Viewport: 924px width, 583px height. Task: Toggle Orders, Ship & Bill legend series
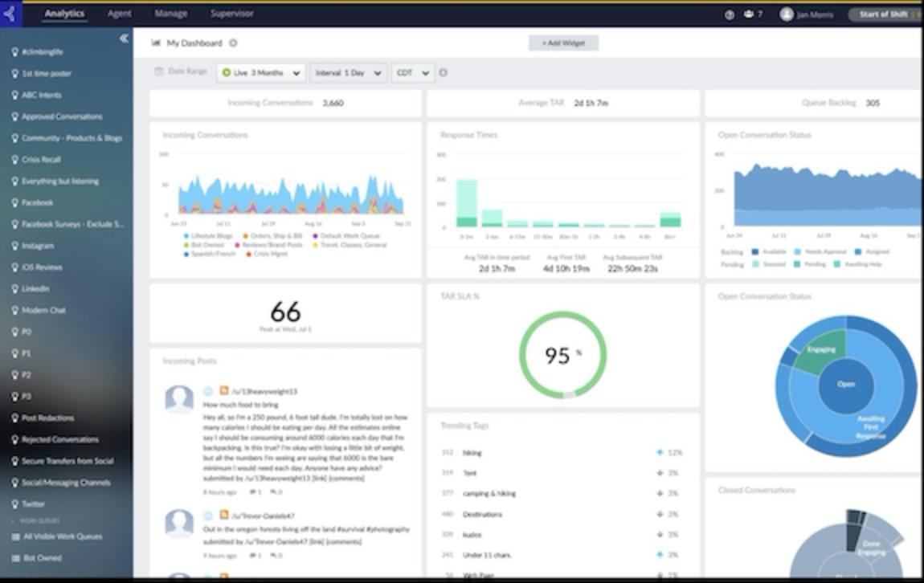click(x=272, y=235)
